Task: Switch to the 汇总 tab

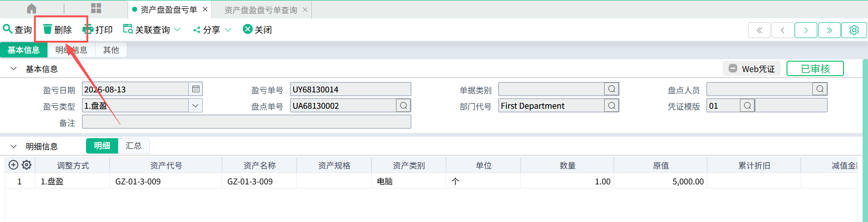Action: pos(134,145)
